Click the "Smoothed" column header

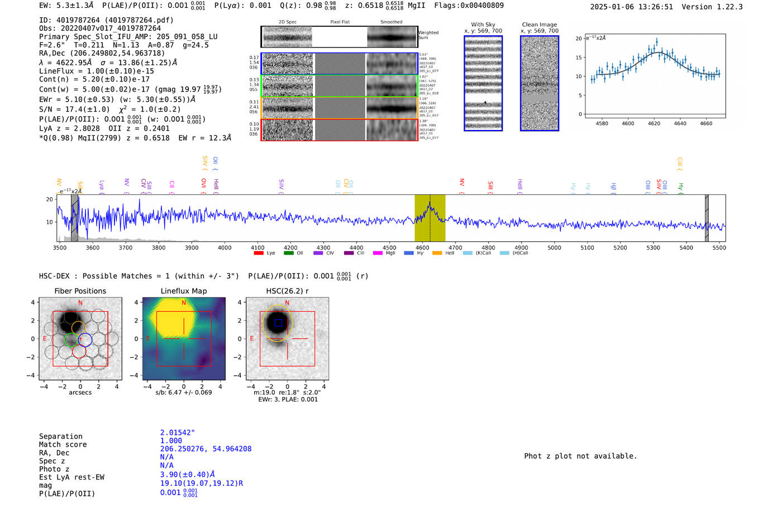tap(392, 22)
